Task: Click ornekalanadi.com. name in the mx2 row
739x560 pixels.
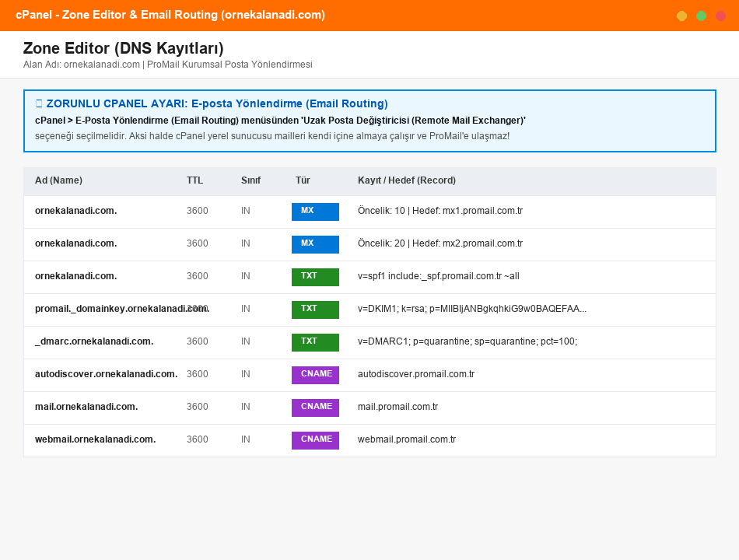Action: click(76, 243)
